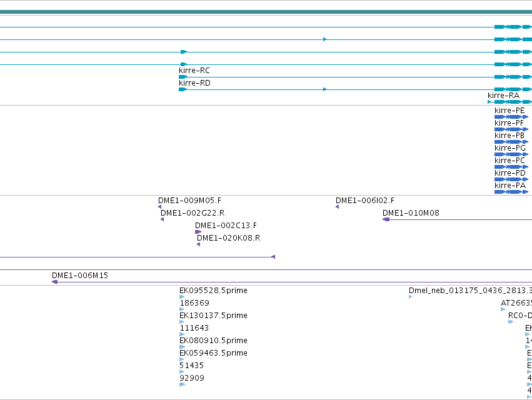Select purple arrow glyph under DME1-002G22.R
Image resolution: width=532 pixels, height=400 pixels.
(162, 219)
